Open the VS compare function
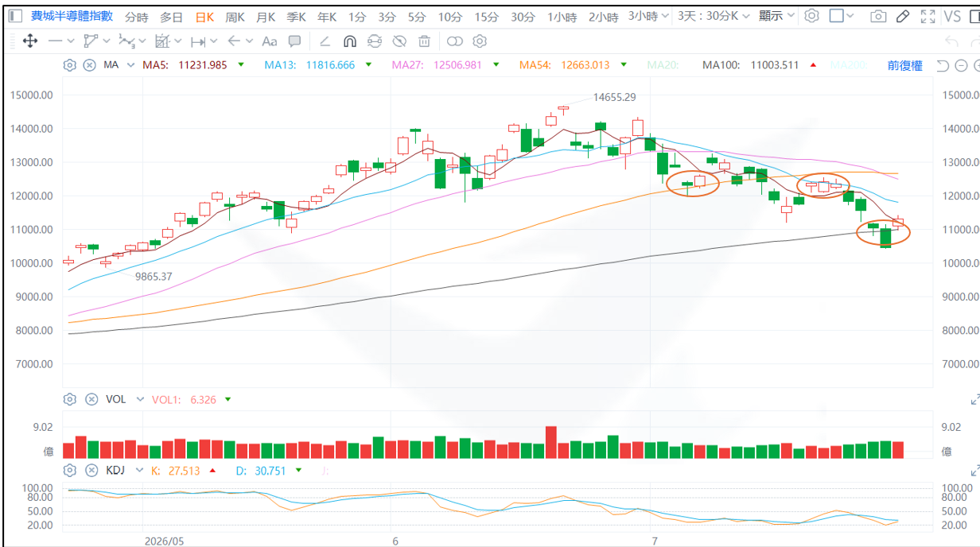This screenshot has height=547, width=980. [x=952, y=16]
